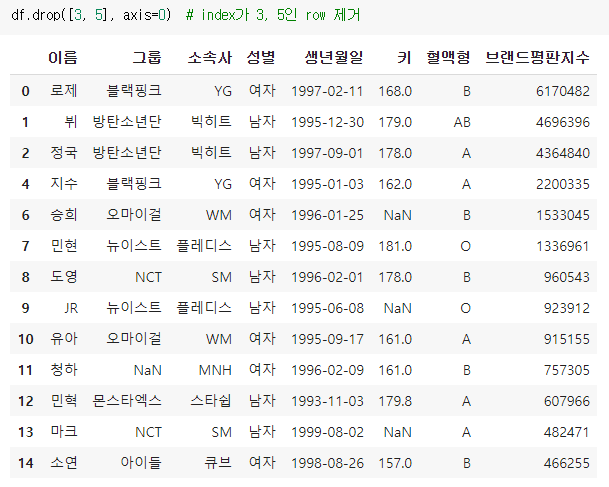609x487 pixels.
Task: Click row index 14
Action: [26, 463]
